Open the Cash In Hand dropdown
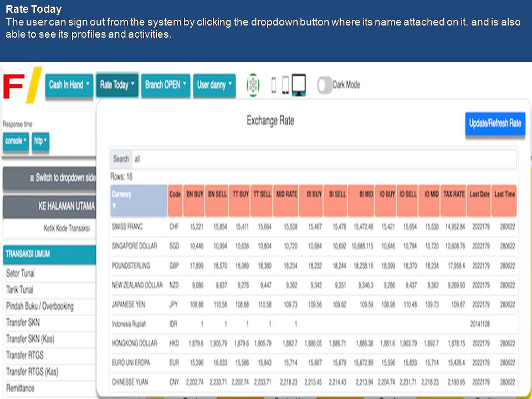Viewport: 532px width, 399px height. [69, 85]
